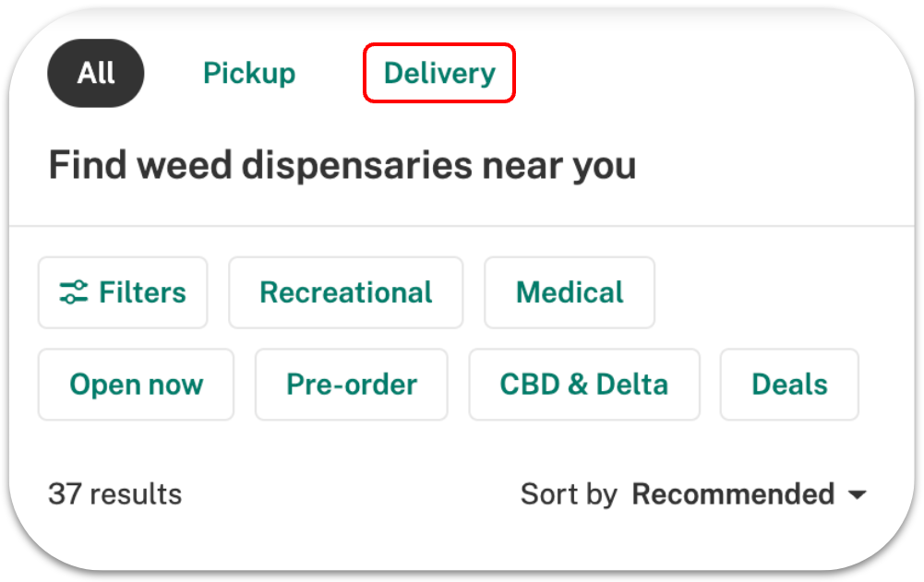Click the 37 results count text
This screenshot has width=924, height=582.
tap(114, 493)
